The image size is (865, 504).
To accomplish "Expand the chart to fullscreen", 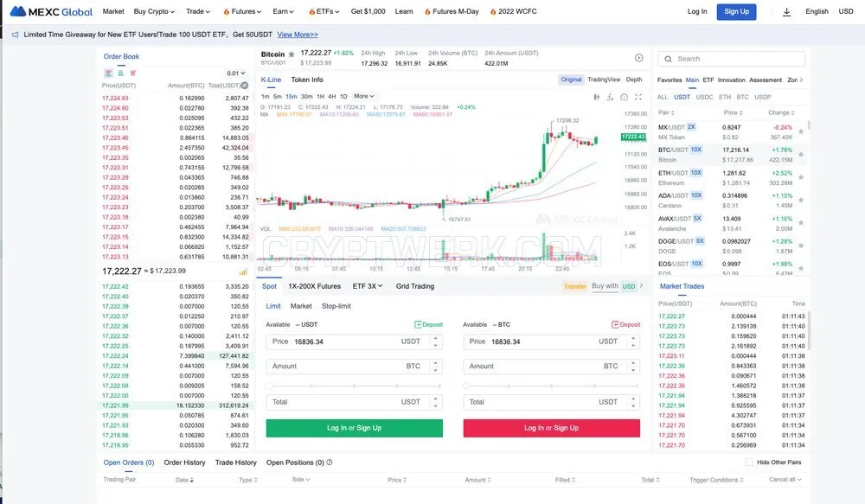I will (x=638, y=97).
